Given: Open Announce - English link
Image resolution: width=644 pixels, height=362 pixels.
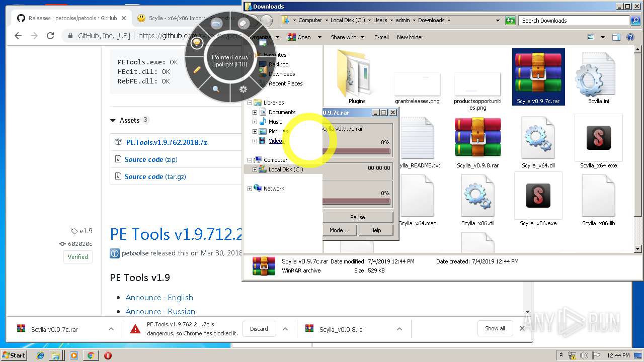Looking at the screenshot, I should (x=159, y=298).
